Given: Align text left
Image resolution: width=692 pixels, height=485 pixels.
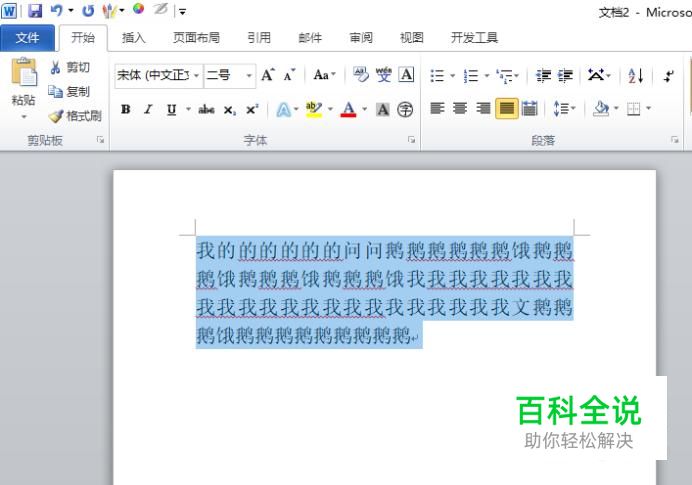Looking at the screenshot, I should point(437,109).
